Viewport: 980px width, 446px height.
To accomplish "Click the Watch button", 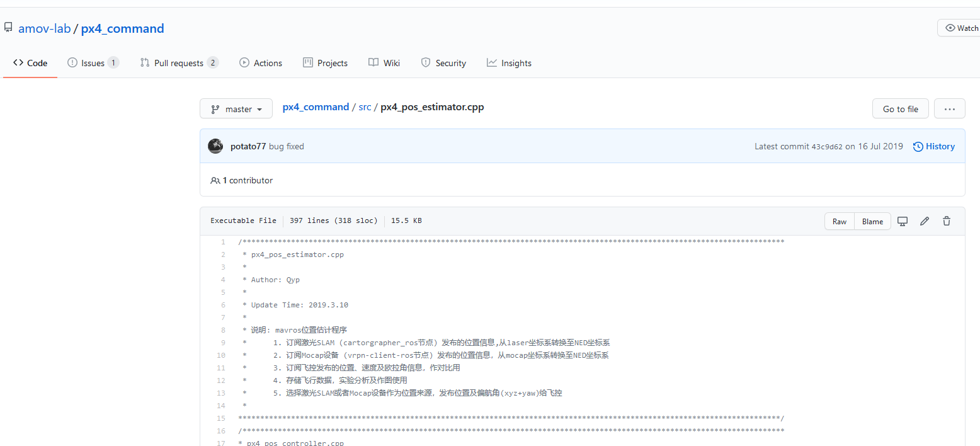I will [x=960, y=28].
